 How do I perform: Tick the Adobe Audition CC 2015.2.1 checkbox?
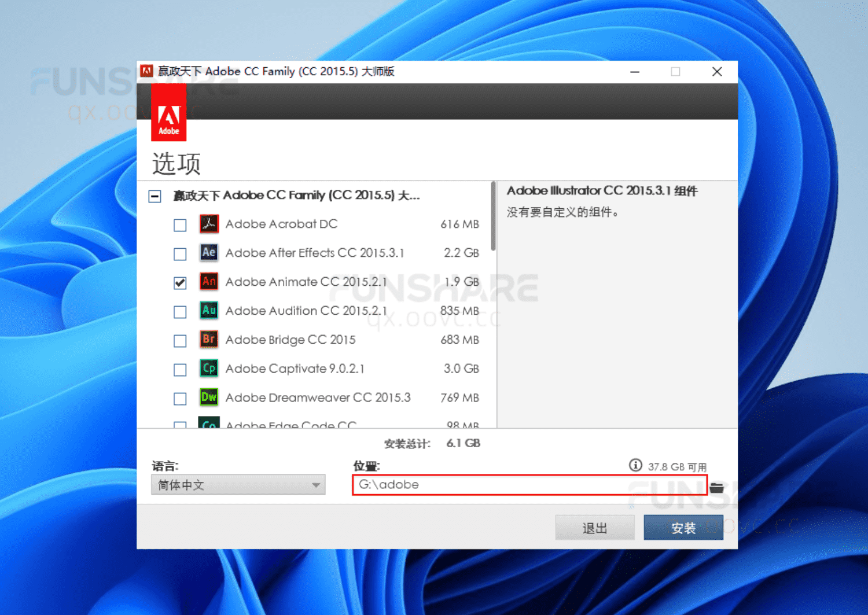click(x=180, y=312)
